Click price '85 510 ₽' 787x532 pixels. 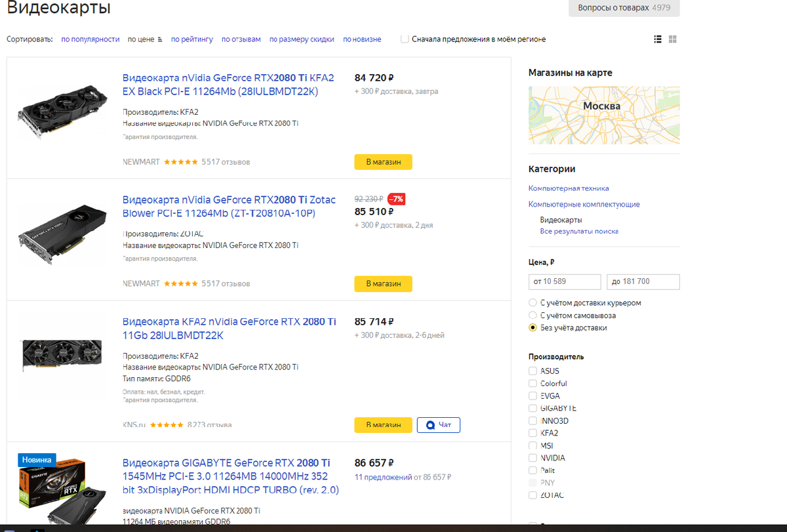374,211
